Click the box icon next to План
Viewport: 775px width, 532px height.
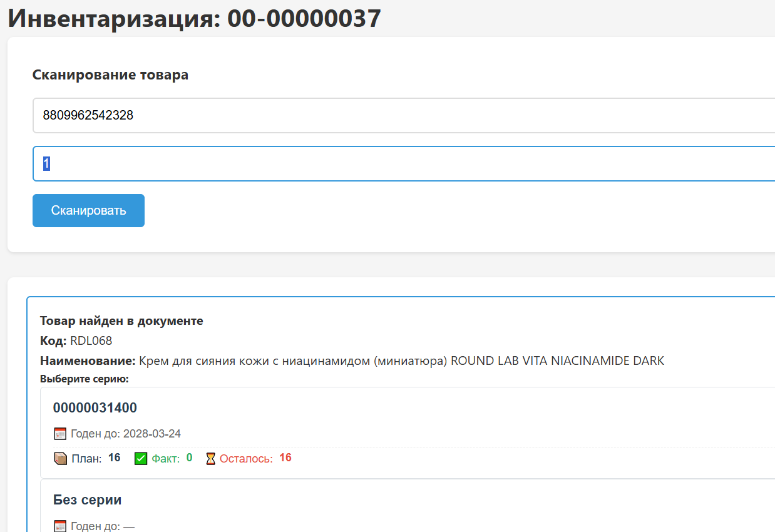[x=60, y=459]
